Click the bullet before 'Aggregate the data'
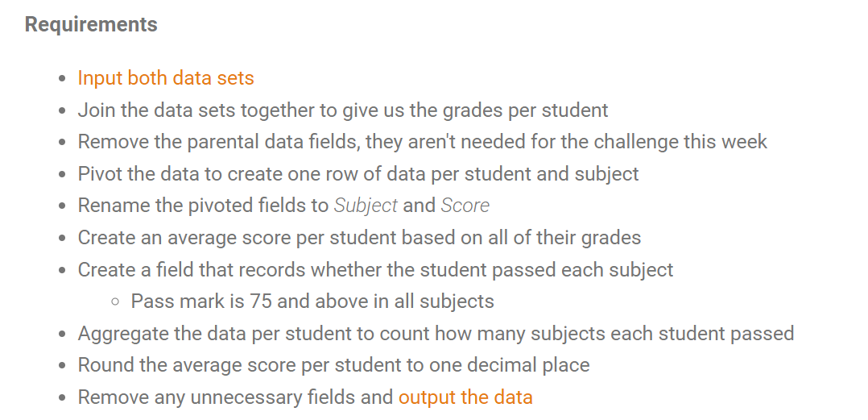The width and height of the screenshot is (868, 420). click(62, 335)
